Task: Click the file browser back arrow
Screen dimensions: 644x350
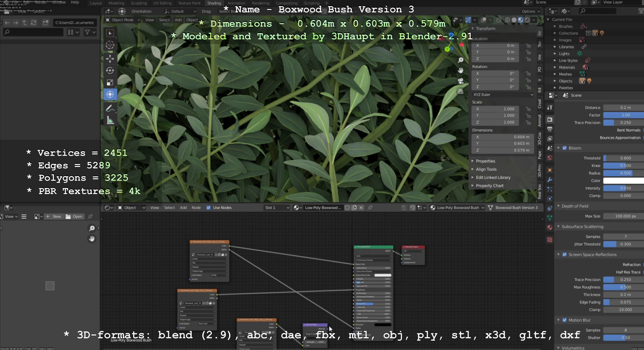Action: click(x=7, y=23)
